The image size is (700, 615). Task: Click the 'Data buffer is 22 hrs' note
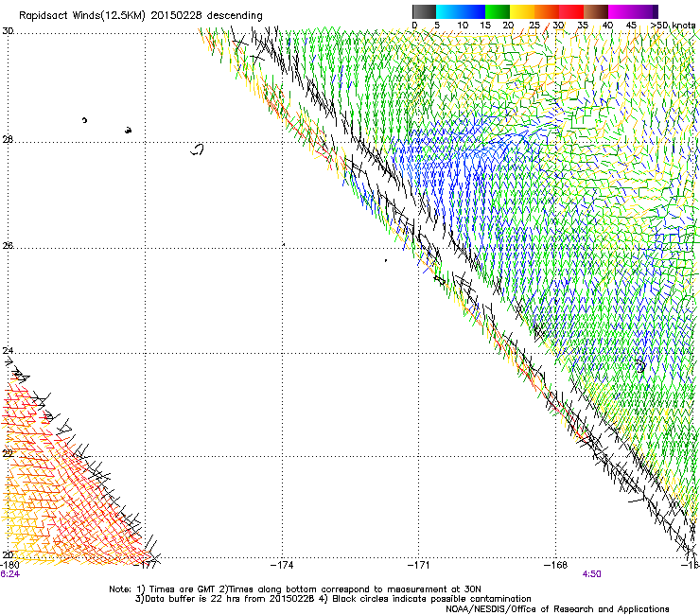click(333, 599)
